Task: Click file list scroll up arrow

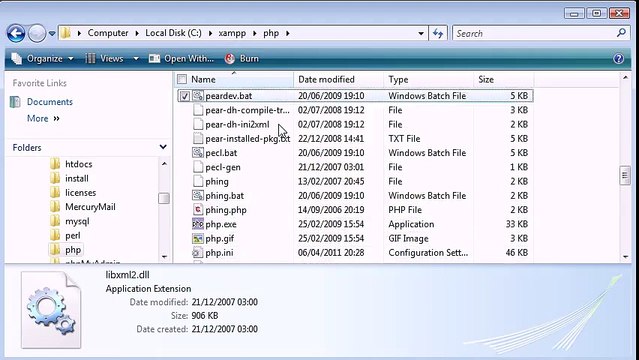Action: tap(626, 77)
